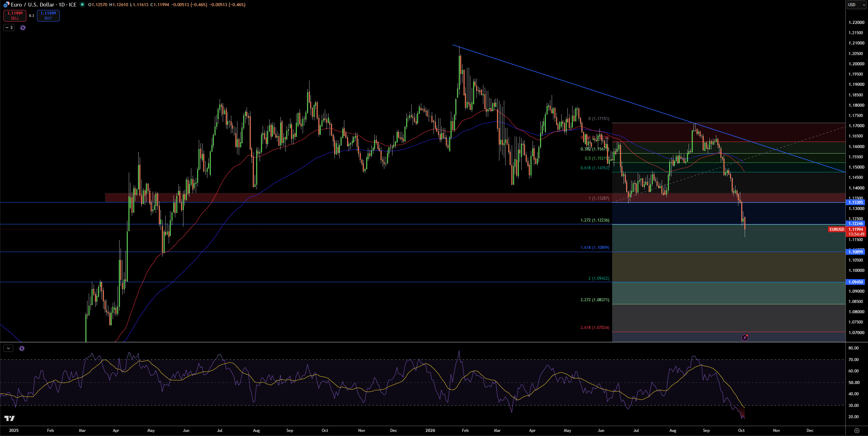Select the 1.12246 horizontal line price label
This screenshot has height=436, width=868.
pyautogui.click(x=856, y=224)
